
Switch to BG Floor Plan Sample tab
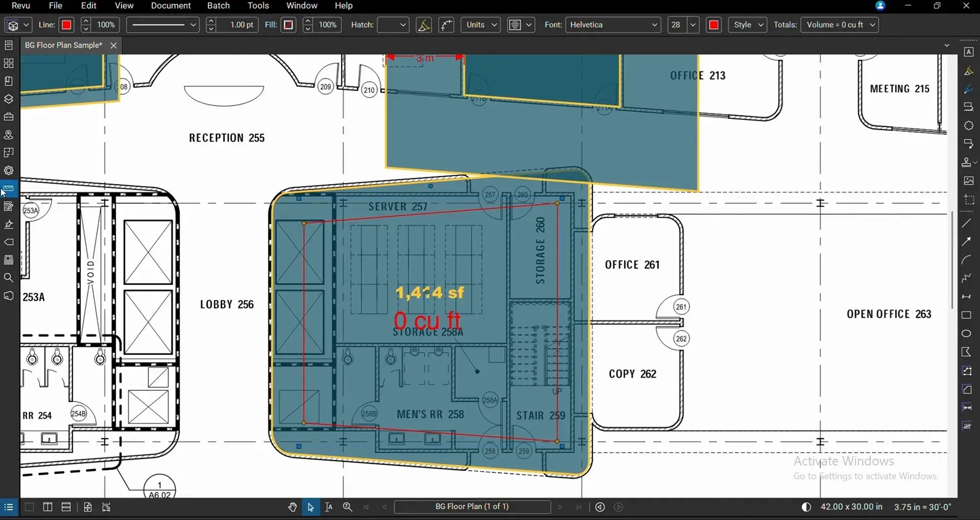click(63, 45)
